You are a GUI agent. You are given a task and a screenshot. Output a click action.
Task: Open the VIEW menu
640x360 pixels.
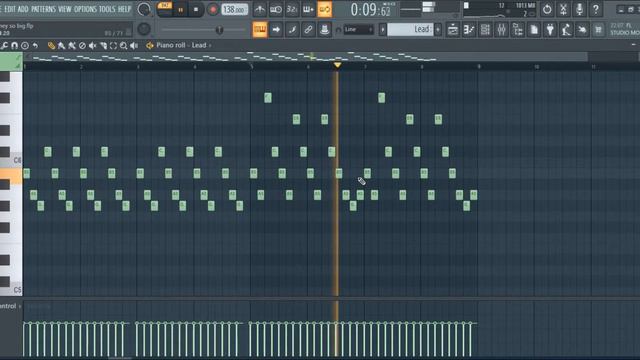64,9
